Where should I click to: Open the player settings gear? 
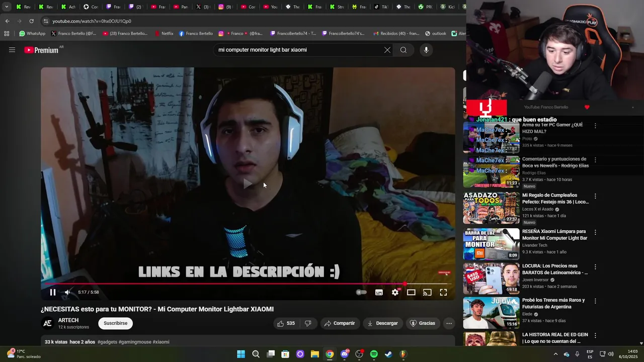[395, 292]
